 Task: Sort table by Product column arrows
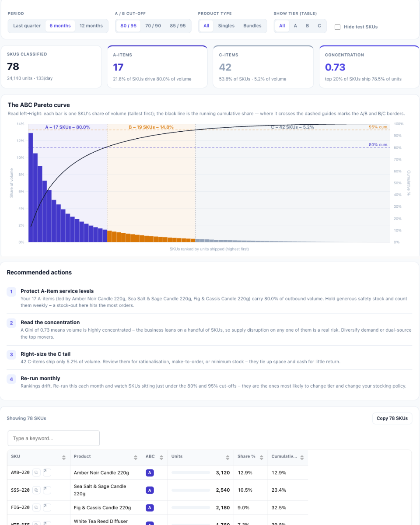[x=136, y=457]
